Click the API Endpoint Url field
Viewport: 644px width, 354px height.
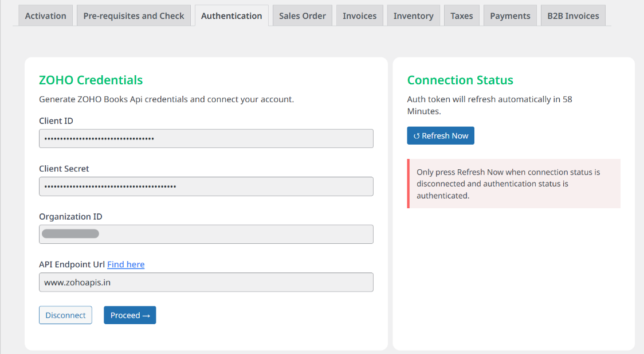pos(206,282)
